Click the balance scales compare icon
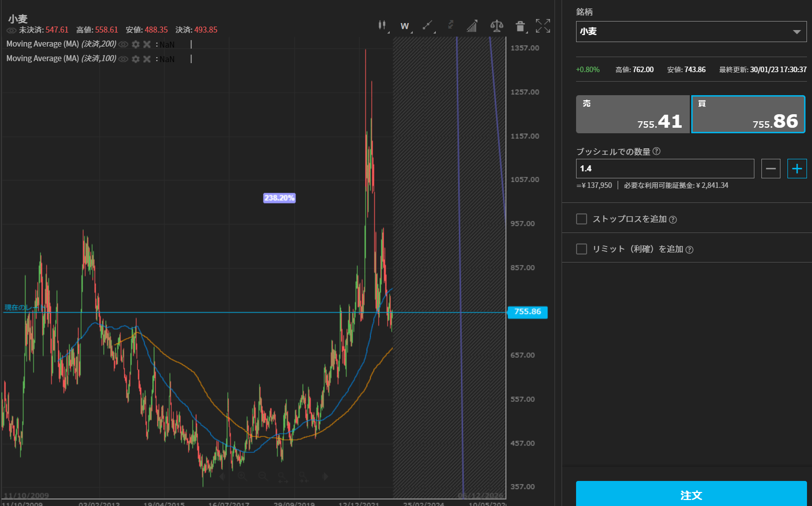Viewport: 812px width, 506px height. pyautogui.click(x=496, y=26)
